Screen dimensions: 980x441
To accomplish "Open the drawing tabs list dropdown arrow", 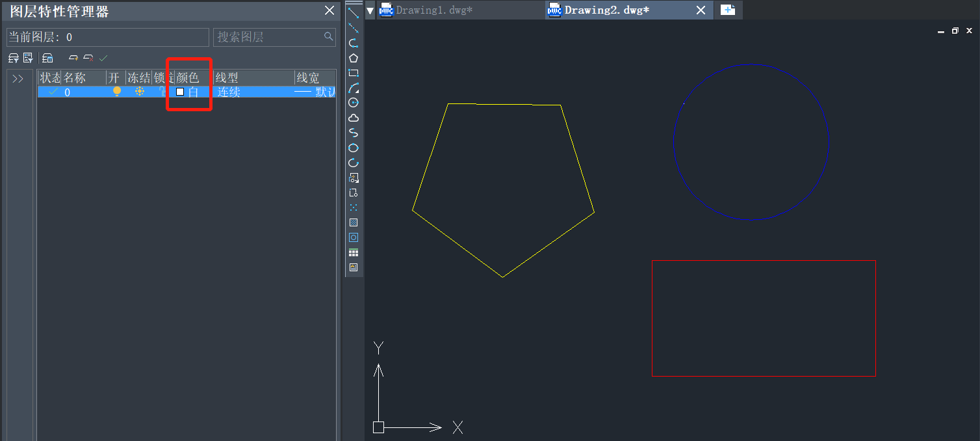I will coord(370,10).
